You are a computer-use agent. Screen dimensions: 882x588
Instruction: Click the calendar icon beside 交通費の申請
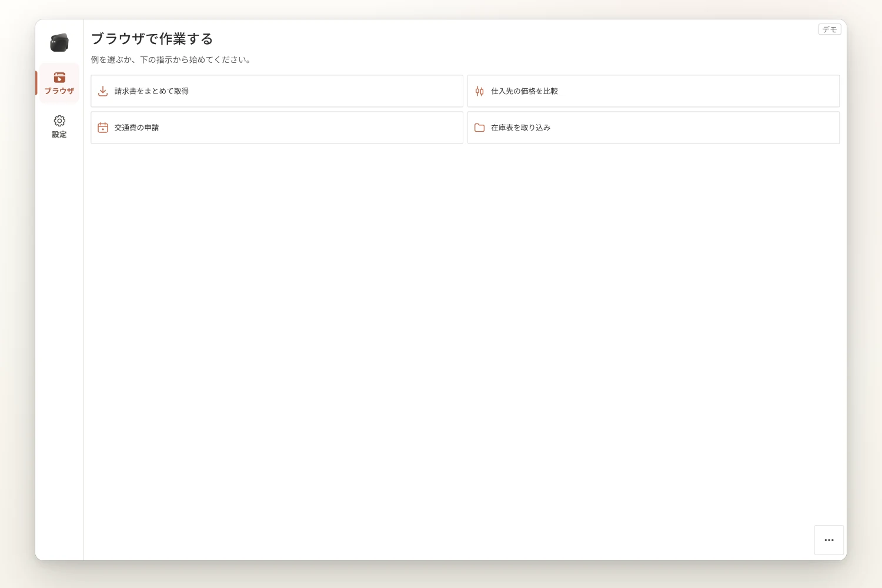pyautogui.click(x=103, y=128)
